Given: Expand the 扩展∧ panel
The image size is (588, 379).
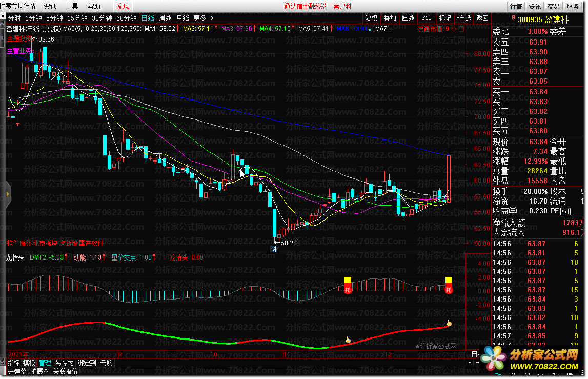Looking at the screenshot, I should (39, 371).
